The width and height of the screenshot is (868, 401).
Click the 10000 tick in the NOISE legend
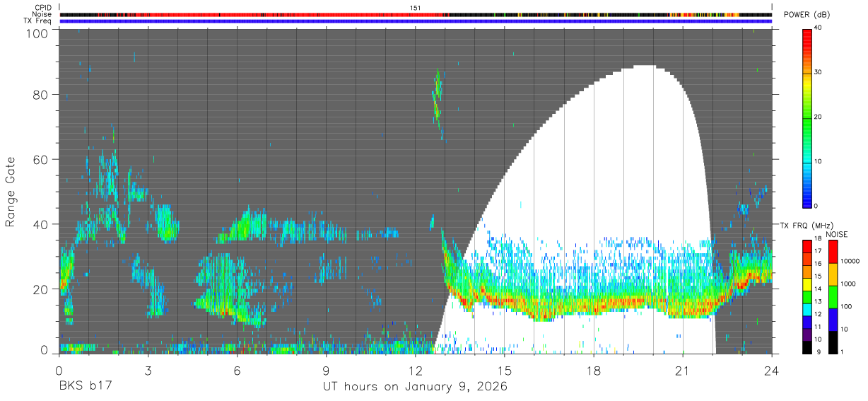(850, 262)
